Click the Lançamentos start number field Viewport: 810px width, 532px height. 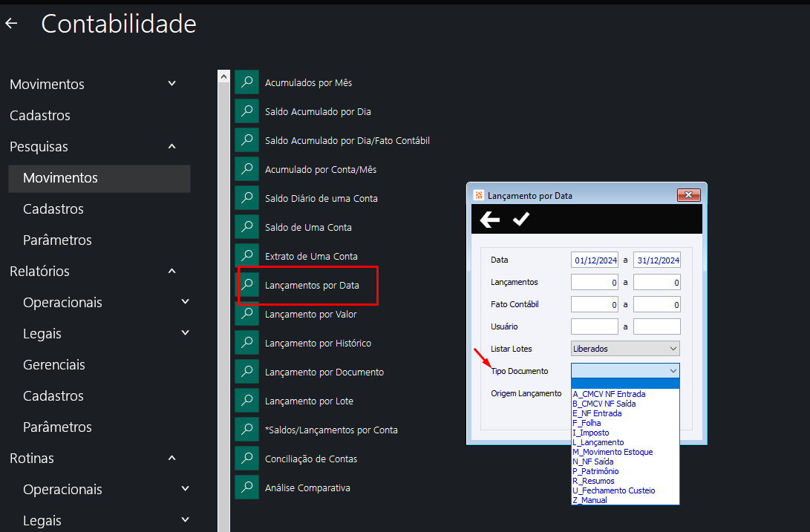595,282
